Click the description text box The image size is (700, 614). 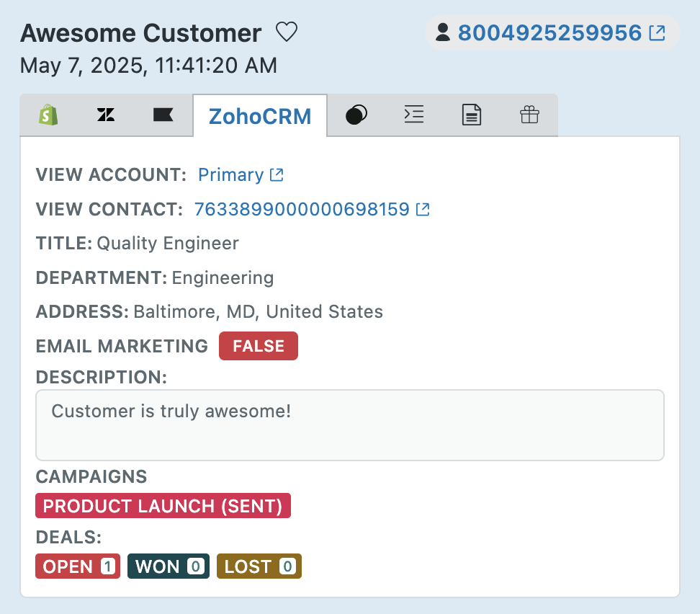point(350,425)
